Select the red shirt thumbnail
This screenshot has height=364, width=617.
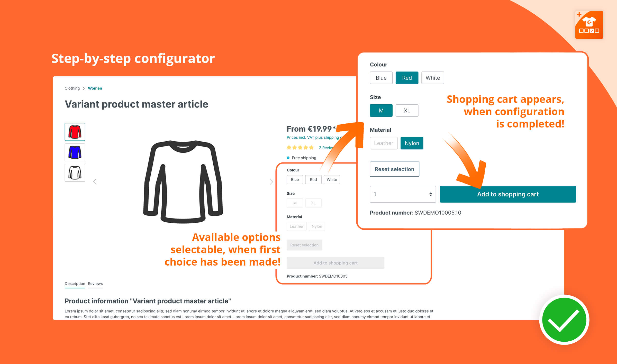(x=75, y=132)
